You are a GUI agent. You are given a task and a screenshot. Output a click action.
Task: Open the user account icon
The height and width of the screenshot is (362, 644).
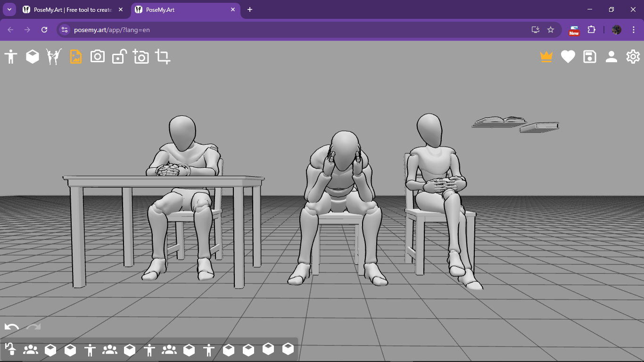tap(611, 57)
